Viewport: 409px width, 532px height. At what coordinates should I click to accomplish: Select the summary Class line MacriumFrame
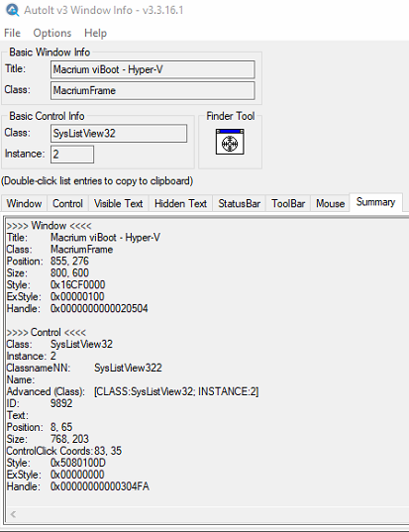[x=60, y=250]
